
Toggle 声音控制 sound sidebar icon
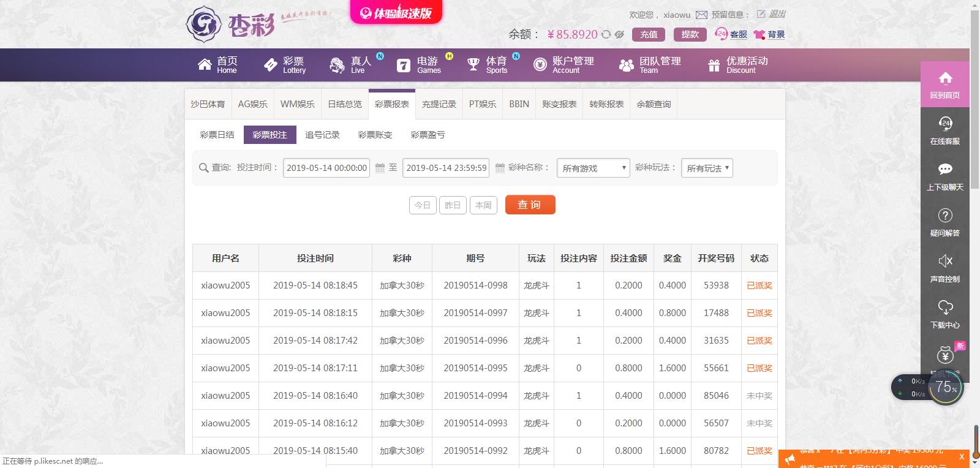945,268
